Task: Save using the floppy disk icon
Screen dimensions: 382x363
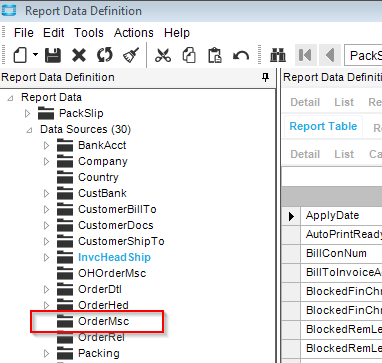Action: pos(53,55)
